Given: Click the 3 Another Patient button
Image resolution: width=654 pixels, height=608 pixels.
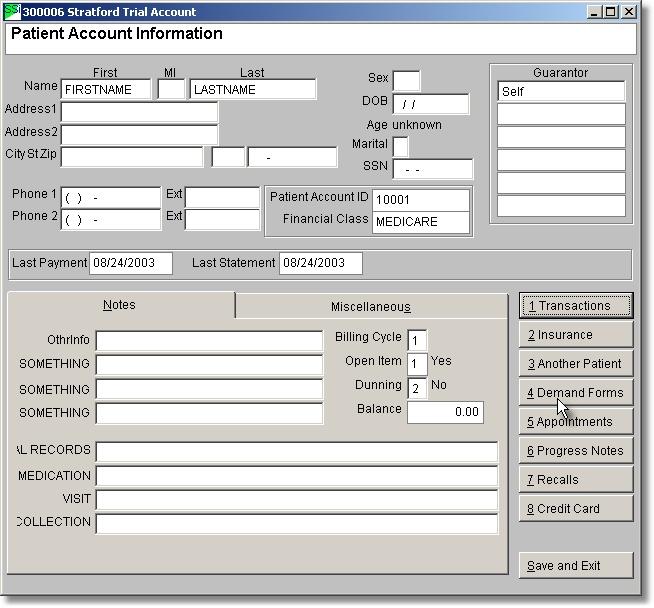Looking at the screenshot, I should [576, 364].
